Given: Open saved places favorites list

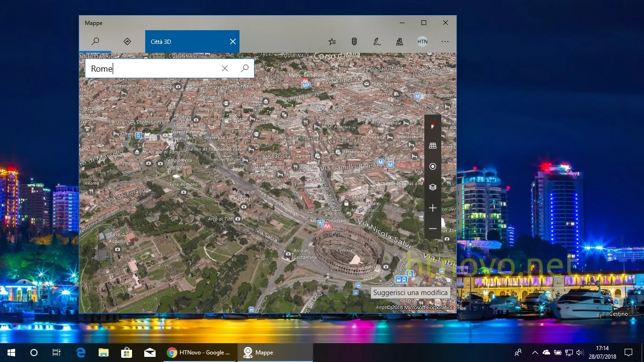Looking at the screenshot, I should (332, 41).
